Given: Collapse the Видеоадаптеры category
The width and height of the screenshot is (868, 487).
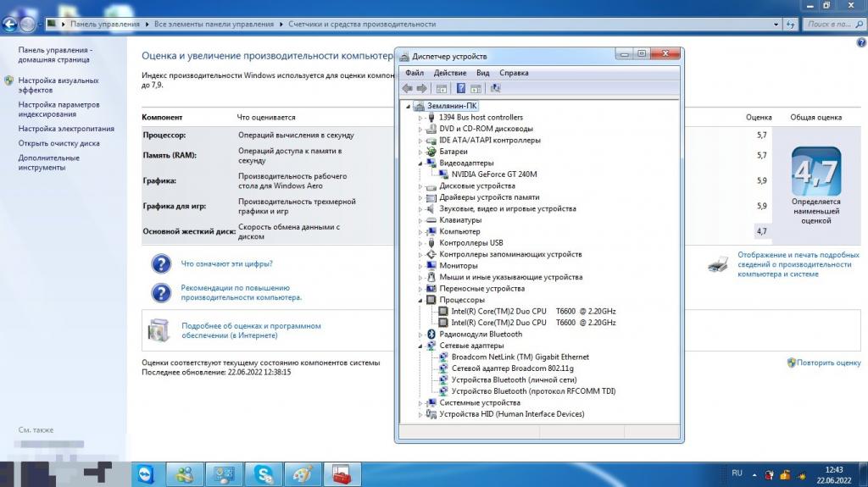Looking at the screenshot, I should [x=420, y=163].
